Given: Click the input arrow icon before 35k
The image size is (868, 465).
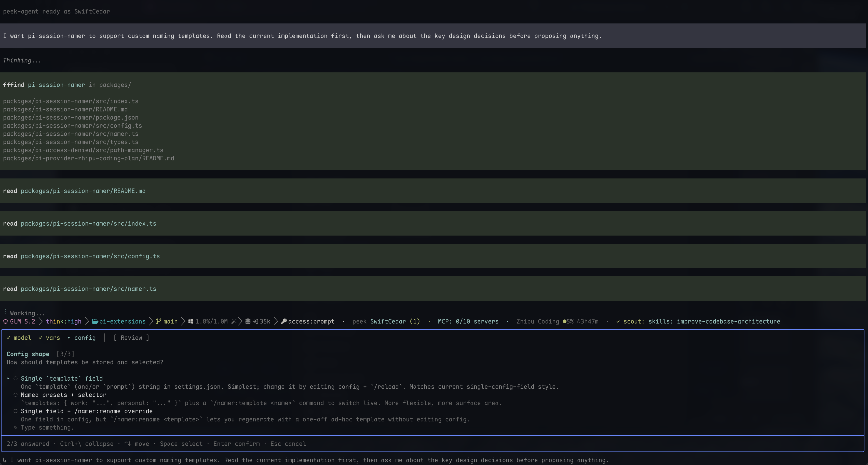Looking at the screenshot, I should tap(255, 321).
